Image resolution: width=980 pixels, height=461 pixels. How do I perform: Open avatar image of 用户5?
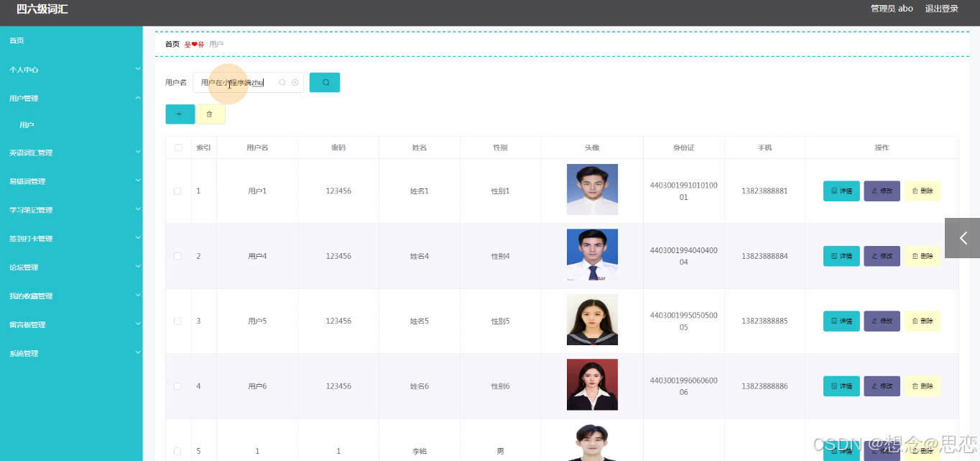tap(592, 319)
